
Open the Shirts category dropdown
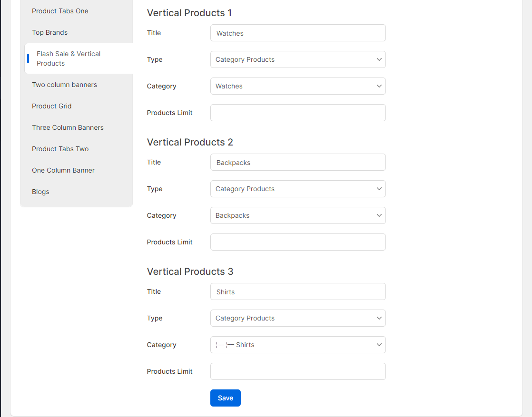click(x=298, y=345)
